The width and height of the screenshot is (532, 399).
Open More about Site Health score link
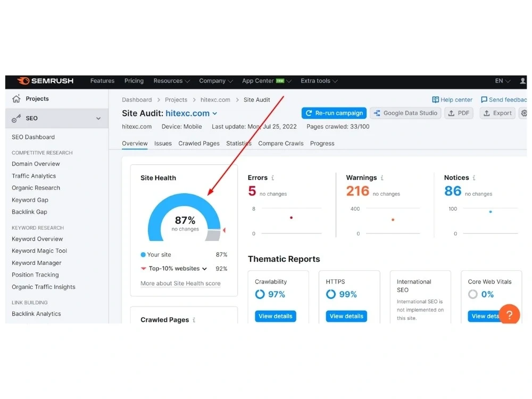point(180,284)
